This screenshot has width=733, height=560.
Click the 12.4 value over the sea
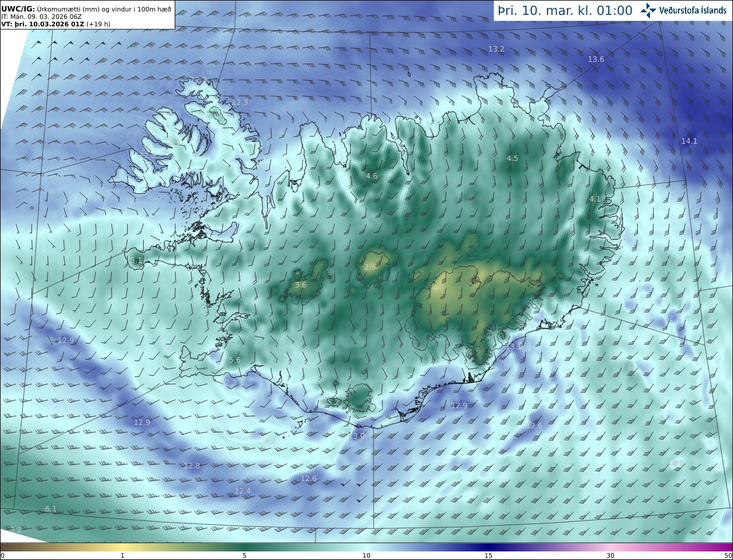243,491
